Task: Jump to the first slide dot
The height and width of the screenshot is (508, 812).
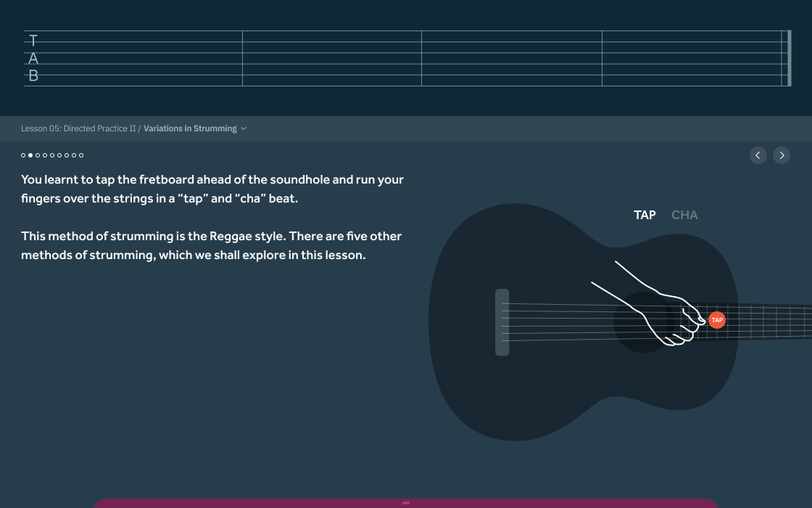Action: tap(23, 155)
